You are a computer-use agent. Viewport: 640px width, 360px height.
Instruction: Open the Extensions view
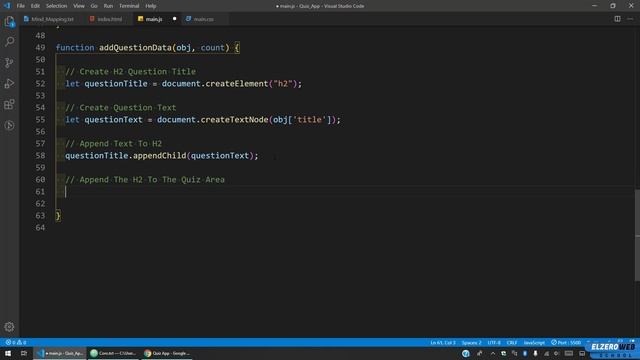(9, 104)
